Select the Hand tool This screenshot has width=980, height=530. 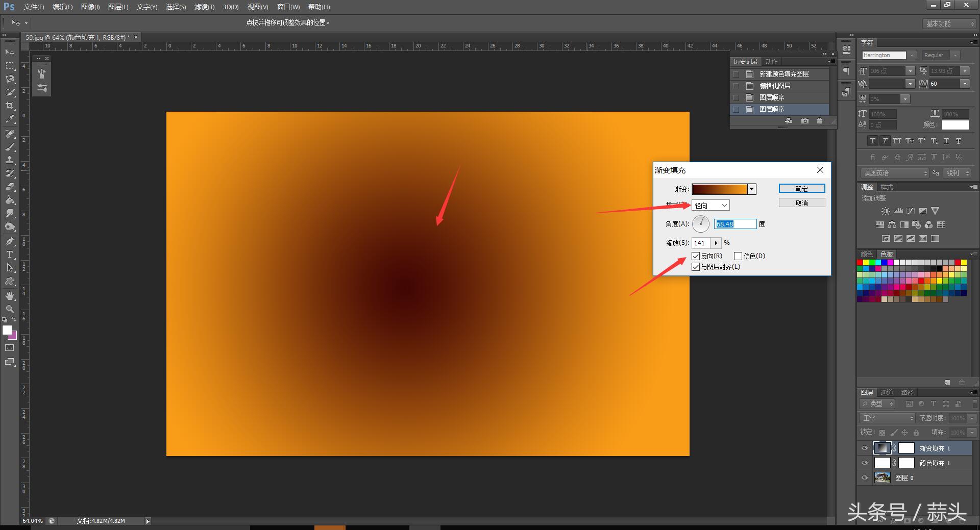tap(10, 296)
